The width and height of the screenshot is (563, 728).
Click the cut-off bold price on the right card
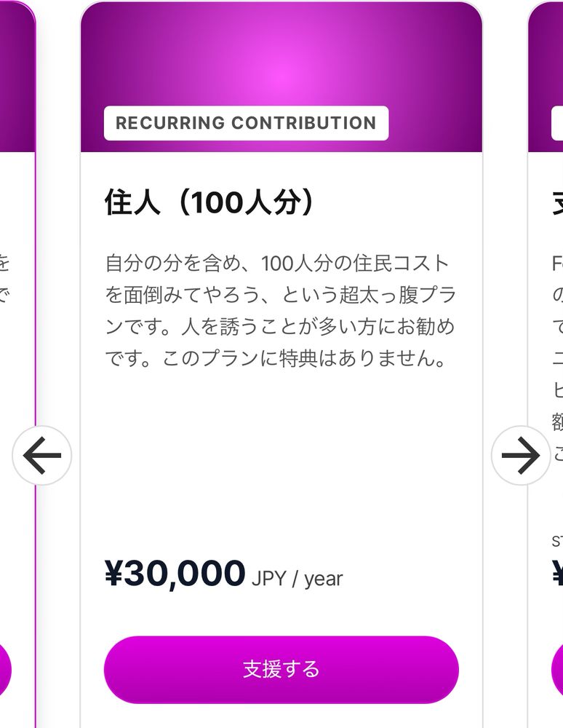click(x=557, y=574)
